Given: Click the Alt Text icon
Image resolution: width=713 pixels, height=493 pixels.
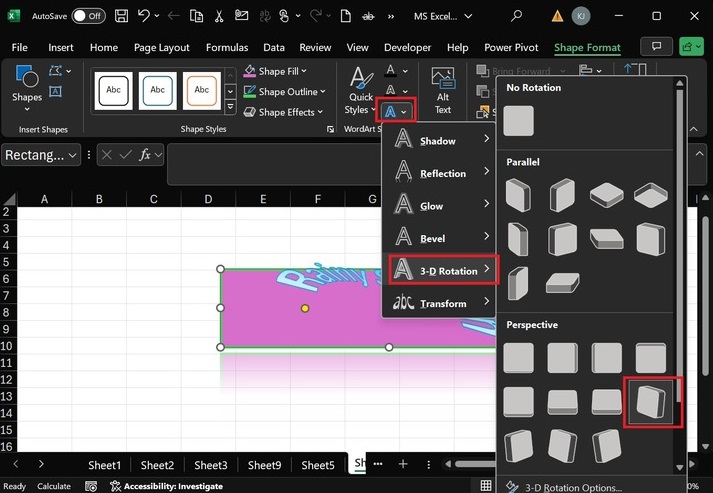Looking at the screenshot, I should [443, 90].
